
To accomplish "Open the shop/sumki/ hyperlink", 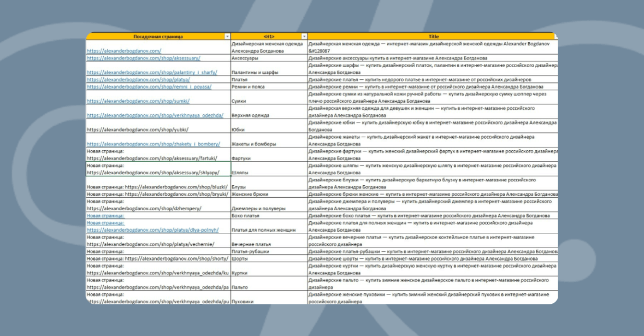I will point(138,101).
